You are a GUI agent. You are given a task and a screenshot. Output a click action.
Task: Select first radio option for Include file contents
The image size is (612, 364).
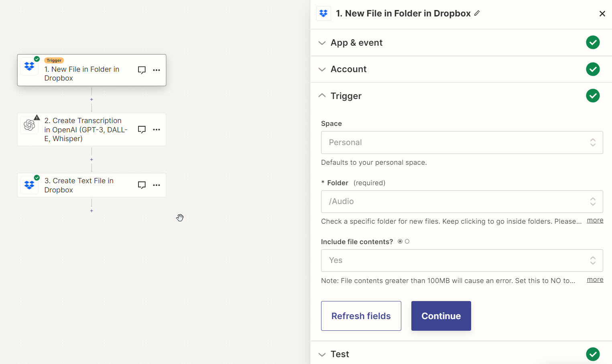point(400,241)
